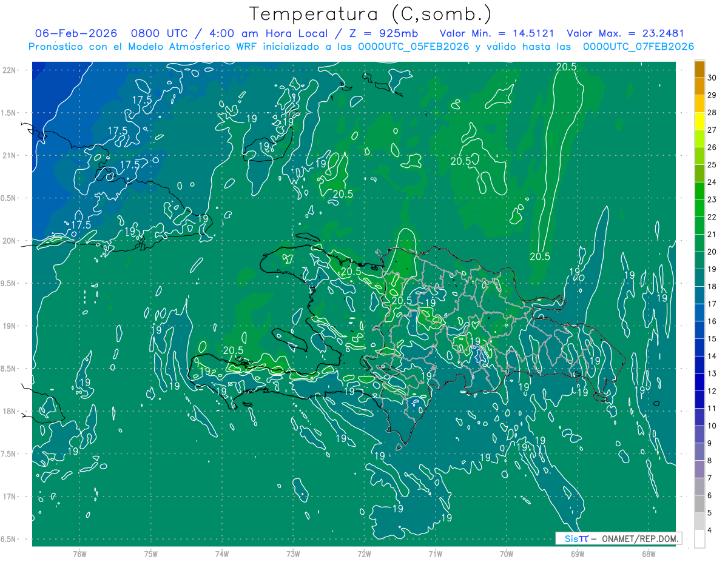Click the latitude label '19N'
728x562 pixels.
[x=9, y=326]
